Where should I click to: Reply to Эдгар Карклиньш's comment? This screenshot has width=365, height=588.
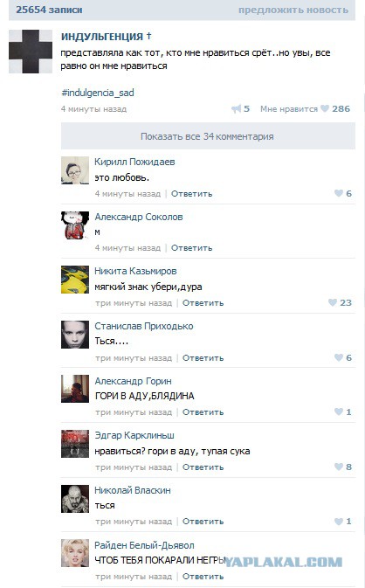coord(203,467)
